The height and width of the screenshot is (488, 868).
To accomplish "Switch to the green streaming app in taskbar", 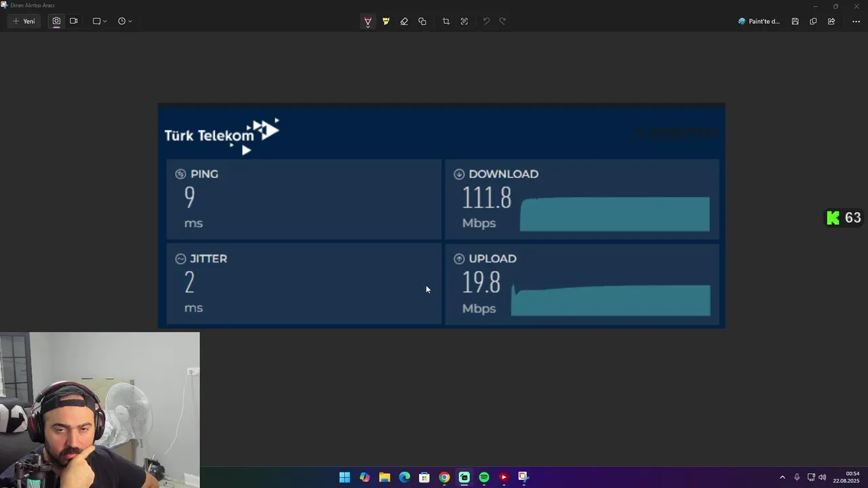I will (464, 477).
